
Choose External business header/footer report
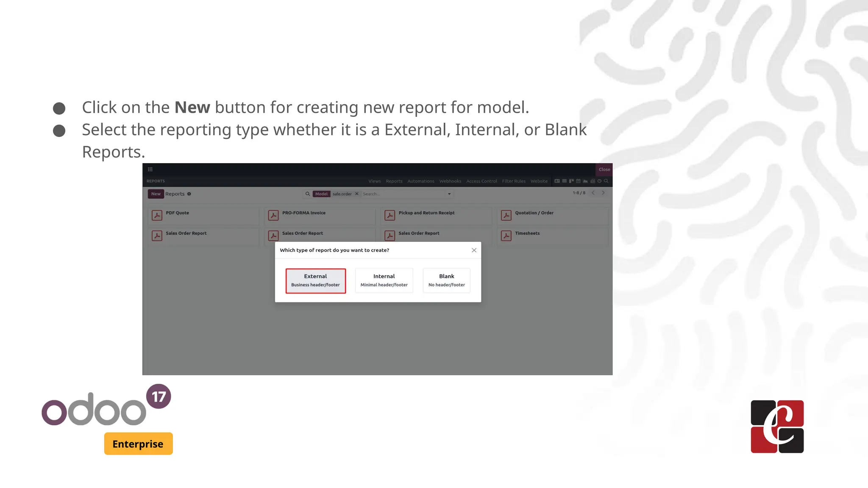[316, 280]
